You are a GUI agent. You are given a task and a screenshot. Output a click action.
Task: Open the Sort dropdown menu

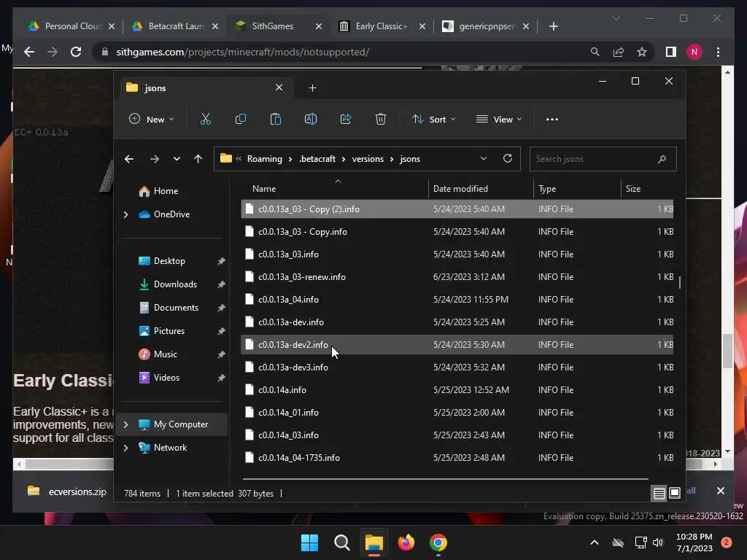(x=433, y=119)
